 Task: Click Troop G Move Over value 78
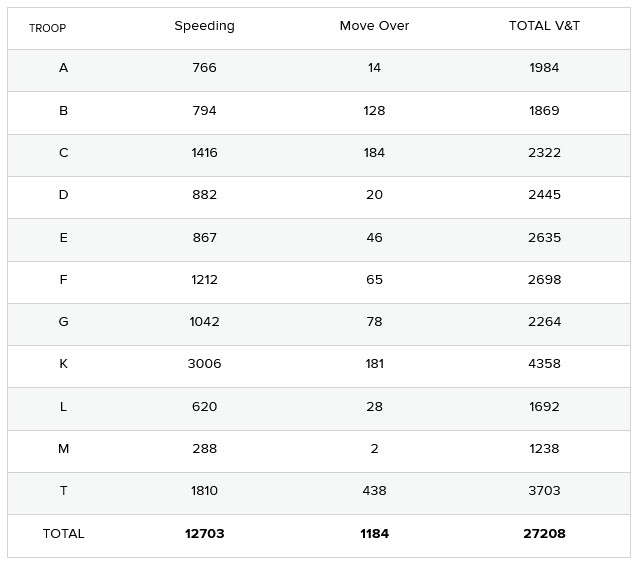[374, 322]
